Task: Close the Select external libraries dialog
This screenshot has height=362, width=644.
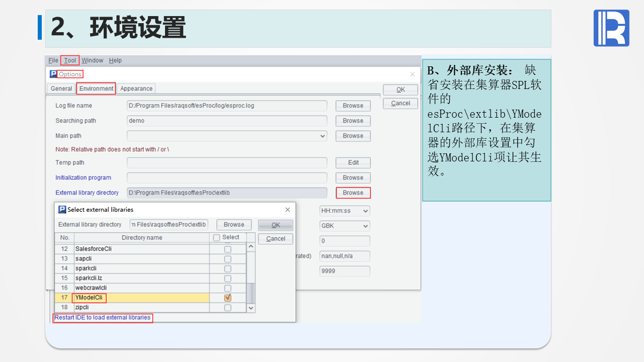Action: (x=287, y=210)
